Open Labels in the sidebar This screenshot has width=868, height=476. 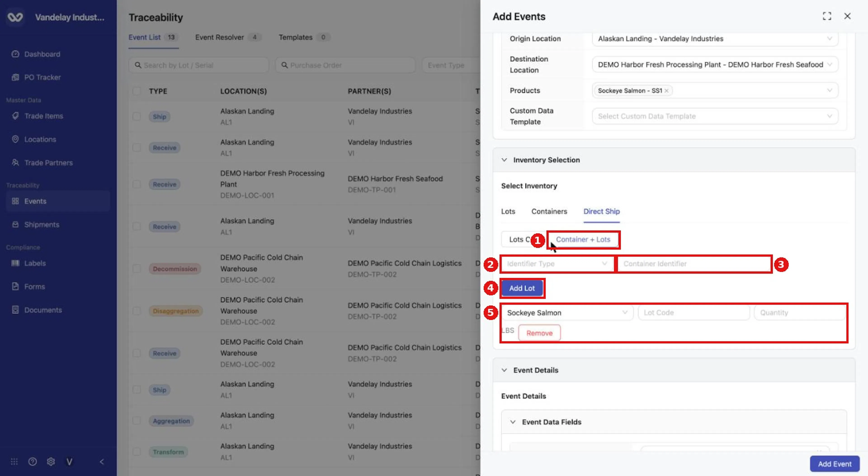35,263
